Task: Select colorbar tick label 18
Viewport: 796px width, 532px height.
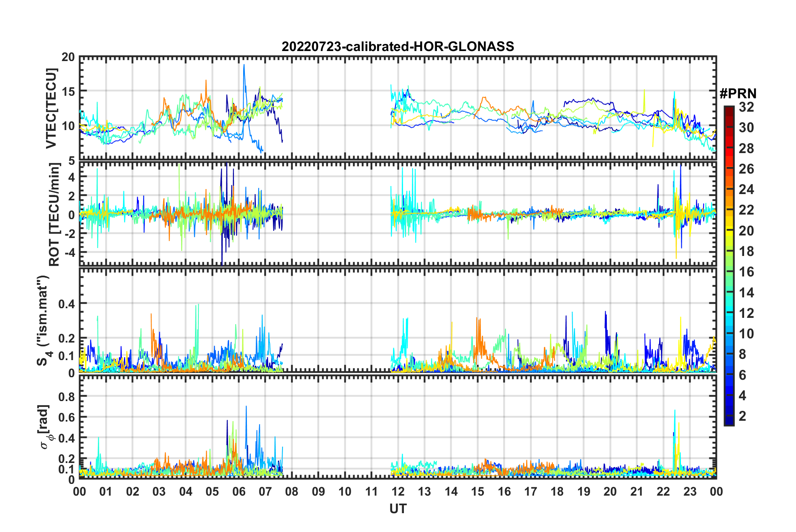Action: [x=746, y=251]
